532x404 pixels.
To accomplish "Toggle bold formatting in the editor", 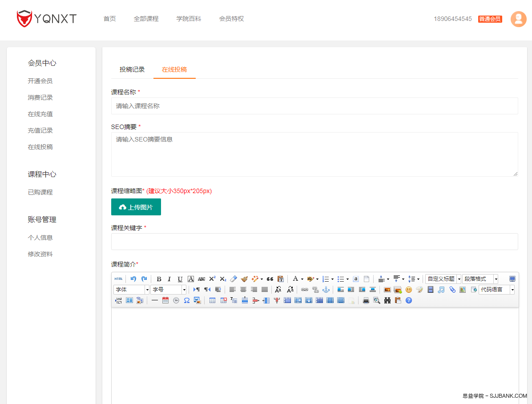I will 159,279.
